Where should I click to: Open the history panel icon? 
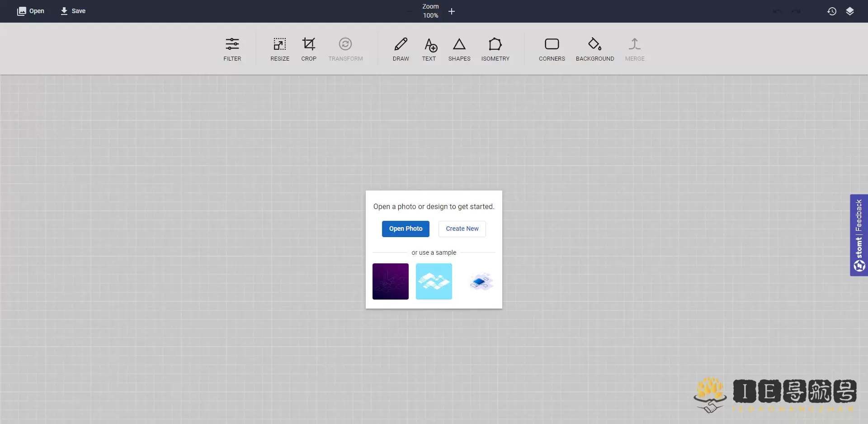point(831,11)
